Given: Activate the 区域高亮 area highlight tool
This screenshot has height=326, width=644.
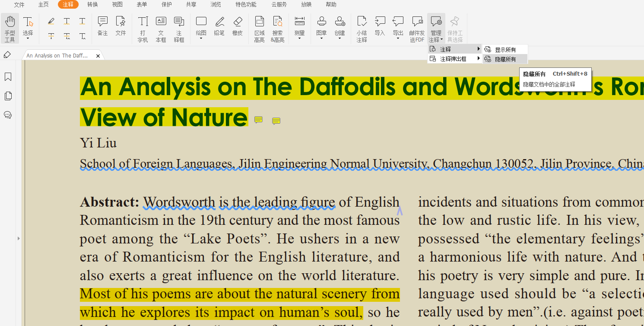Looking at the screenshot, I should pos(259,29).
